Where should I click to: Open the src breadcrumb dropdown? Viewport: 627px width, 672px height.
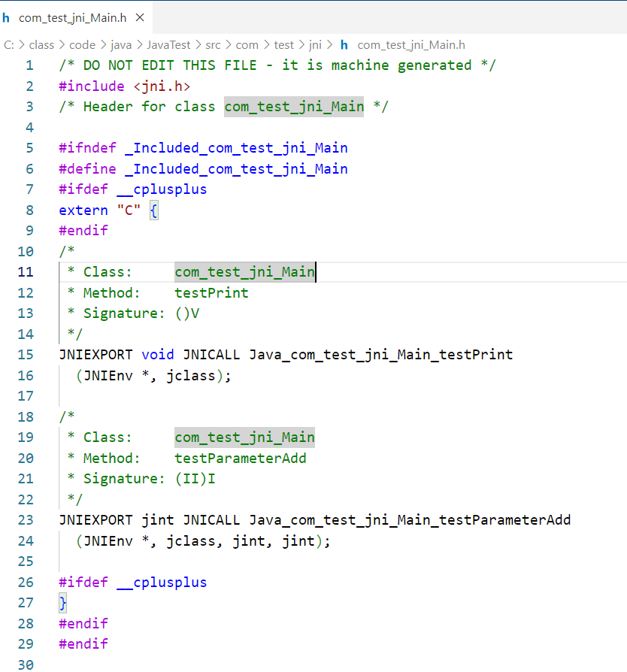213,45
